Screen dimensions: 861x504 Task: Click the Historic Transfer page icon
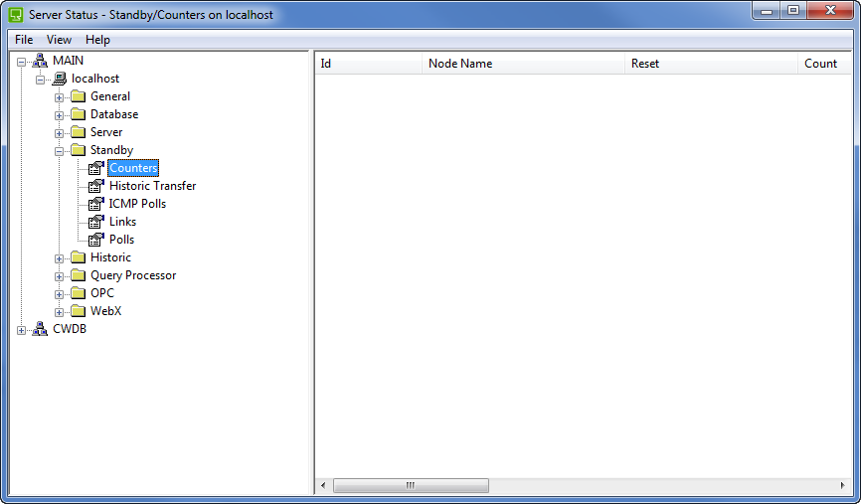pos(96,186)
